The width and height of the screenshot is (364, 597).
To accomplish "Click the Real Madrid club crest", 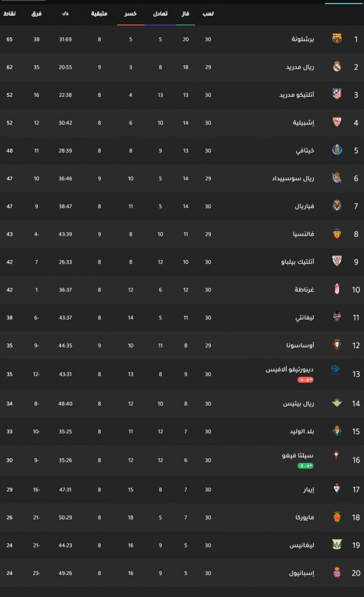I will (337, 66).
